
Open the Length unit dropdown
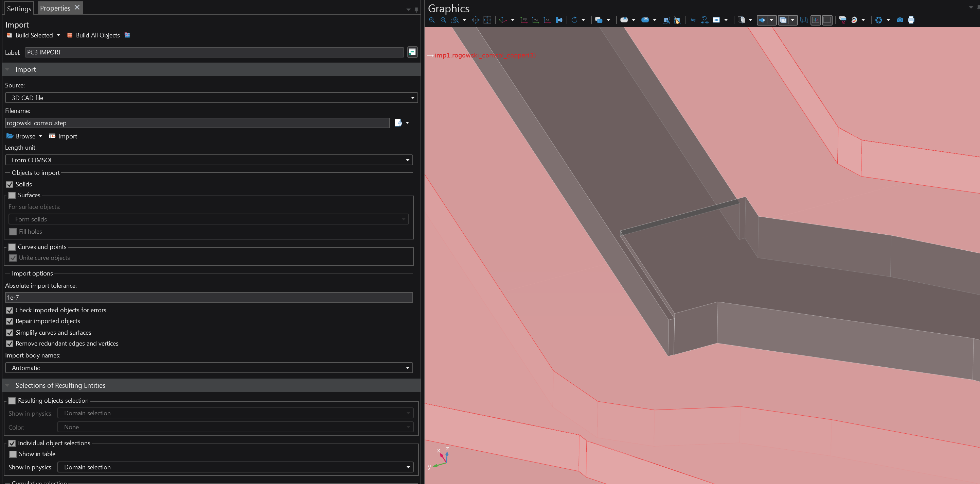pos(209,160)
